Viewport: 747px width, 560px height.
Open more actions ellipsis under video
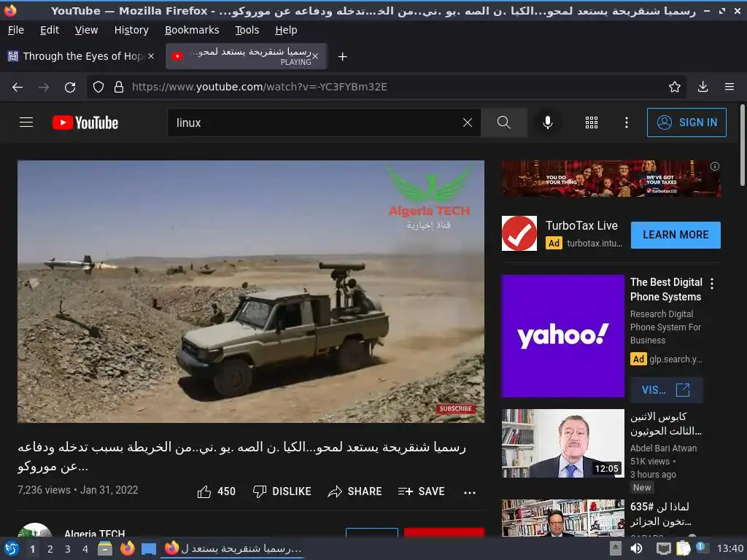coord(470,492)
